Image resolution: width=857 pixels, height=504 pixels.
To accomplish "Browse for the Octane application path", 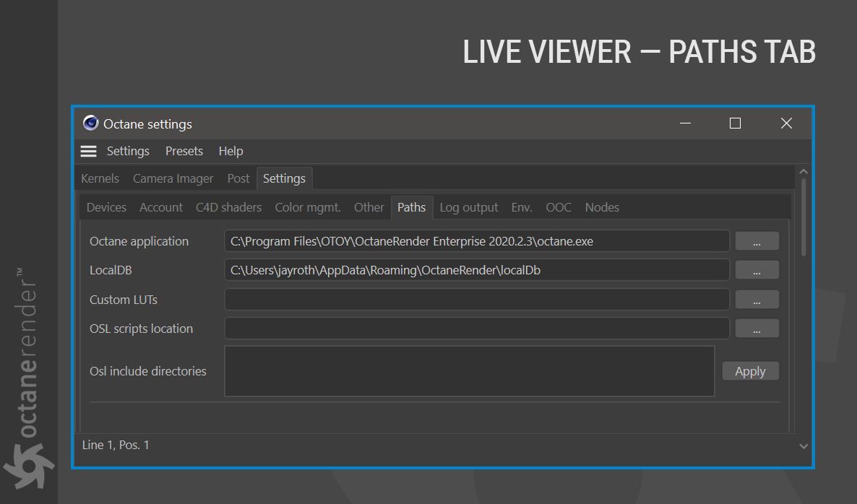I will (x=757, y=240).
